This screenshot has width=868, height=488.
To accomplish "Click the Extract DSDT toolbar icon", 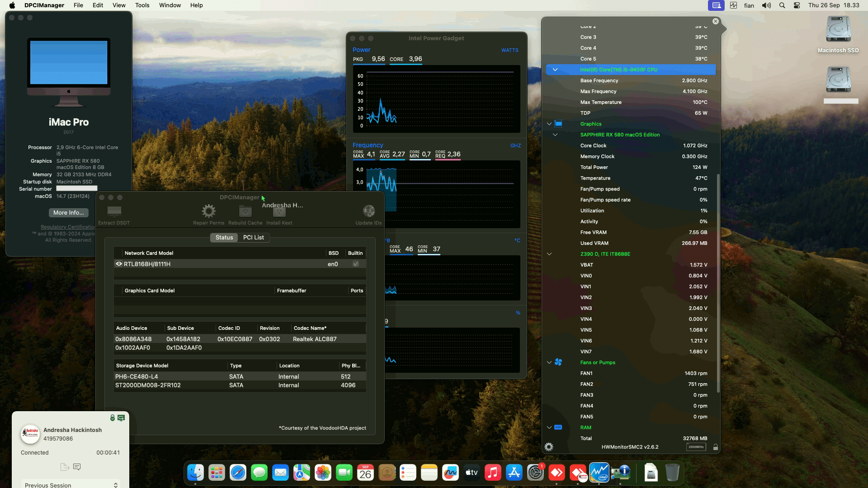I will [x=114, y=211].
